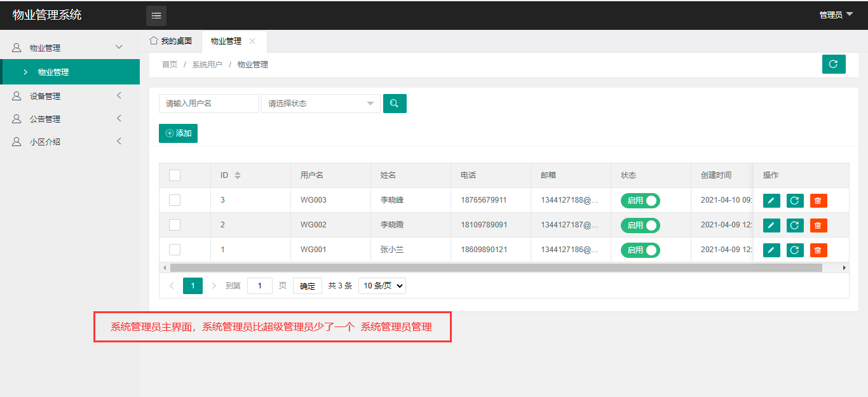Edit user WG001 with pencil icon
868x397 pixels.
771,250
